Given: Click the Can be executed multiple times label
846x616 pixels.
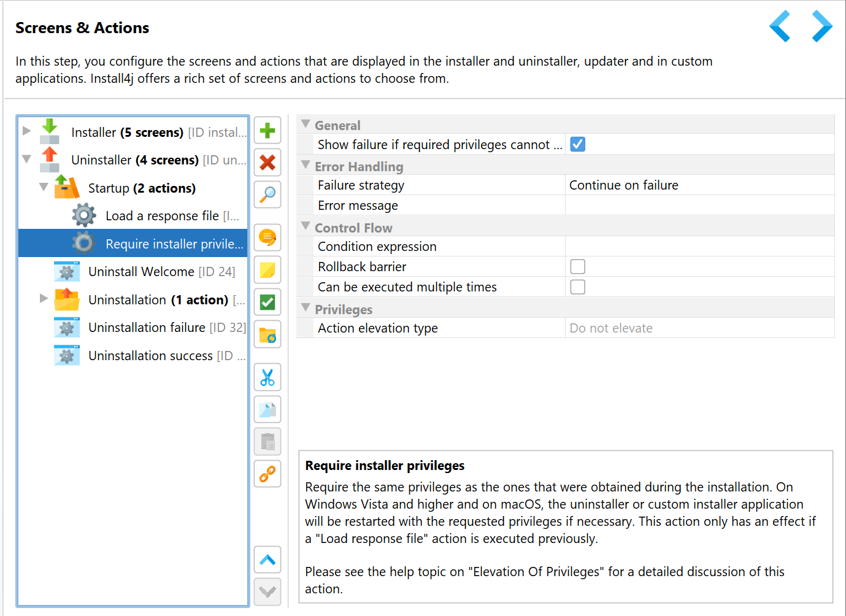Looking at the screenshot, I should click(407, 287).
